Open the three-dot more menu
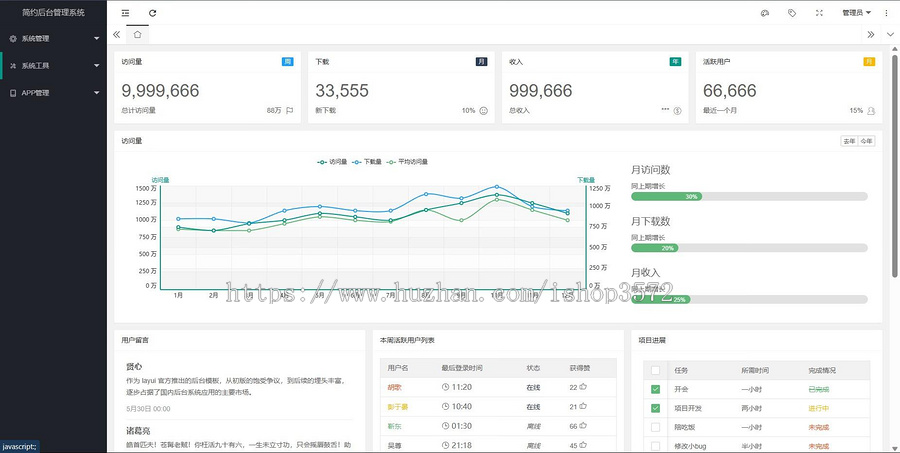The height and width of the screenshot is (453, 900). 887,13
